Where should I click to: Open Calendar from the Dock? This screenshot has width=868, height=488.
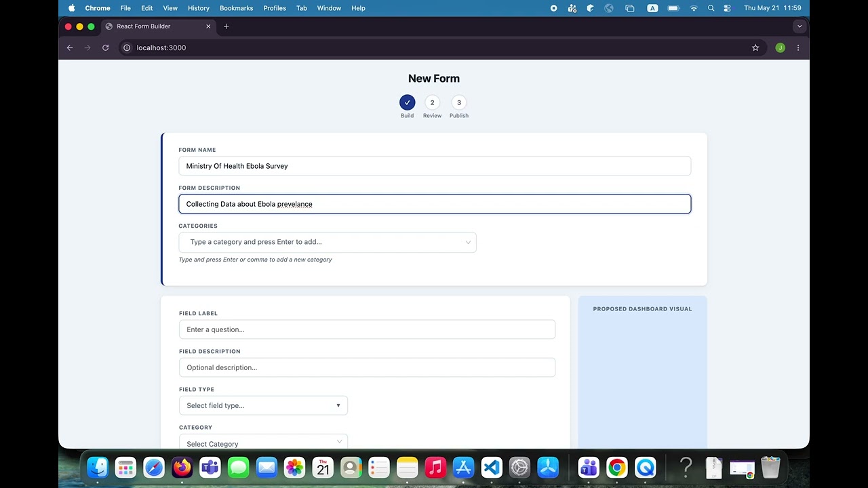(x=323, y=467)
